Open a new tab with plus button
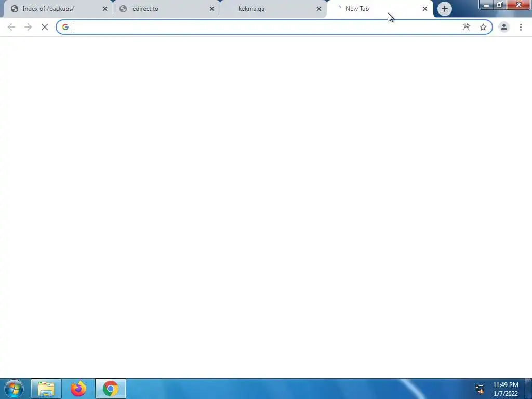532x399 pixels. (445, 9)
